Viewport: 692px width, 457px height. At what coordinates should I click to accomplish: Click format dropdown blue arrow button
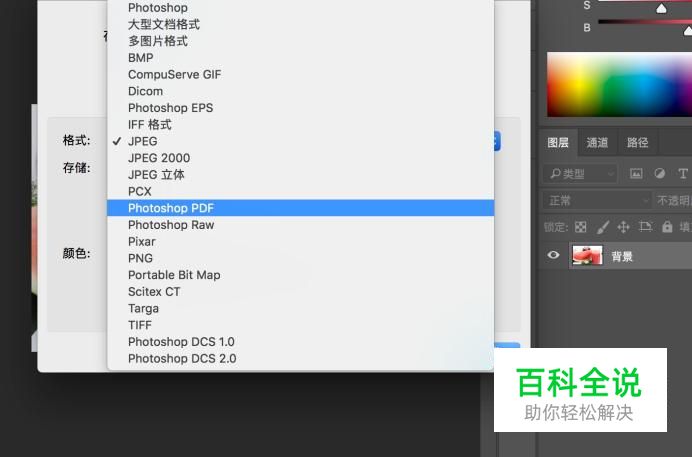tap(497, 141)
